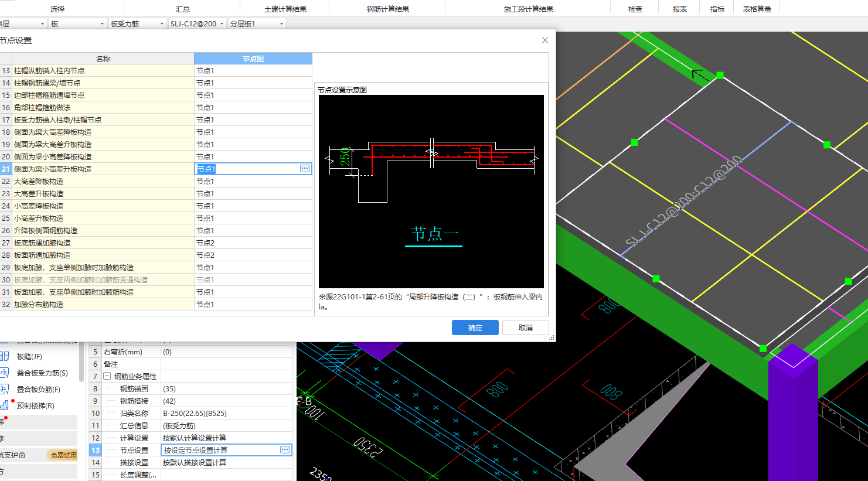Select row 19 侧面为梁大高差升板构造
Screen dimensions: 868x481
103,144
